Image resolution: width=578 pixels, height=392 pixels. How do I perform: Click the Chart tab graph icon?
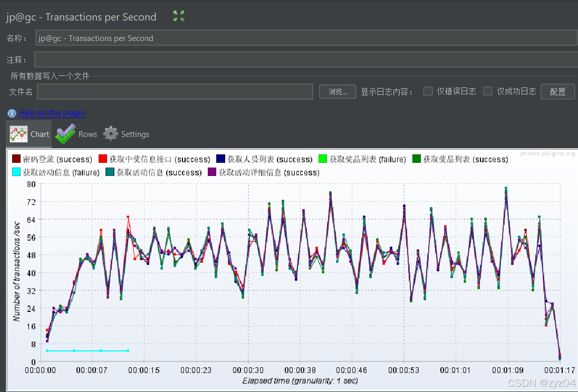coord(18,134)
